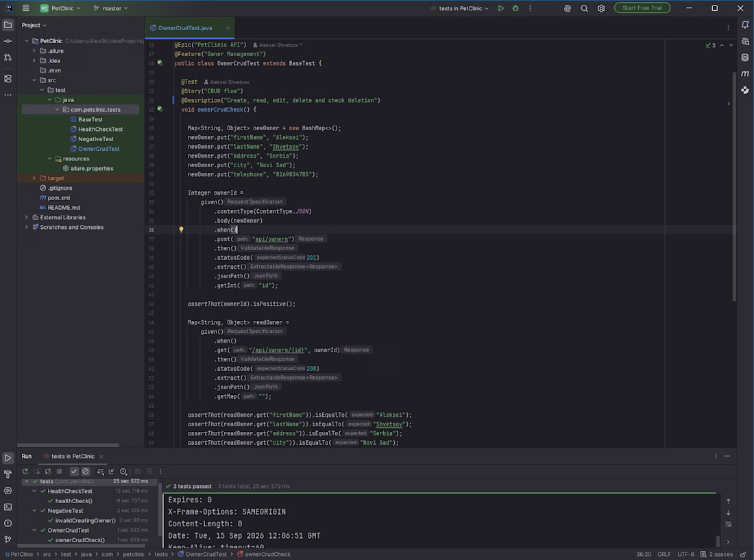Click gutter run icon for ownerCrudCheck method
Viewport: 754px width, 560px height.
pos(160,110)
